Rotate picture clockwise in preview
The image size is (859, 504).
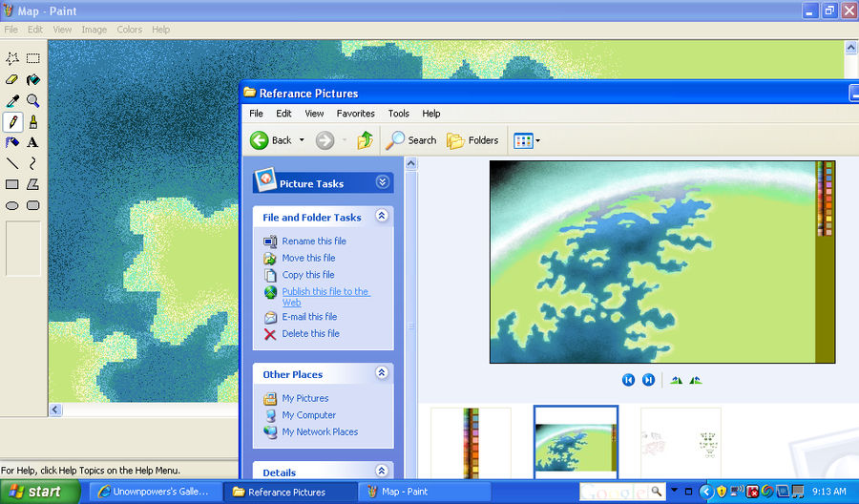pyautogui.click(x=677, y=380)
